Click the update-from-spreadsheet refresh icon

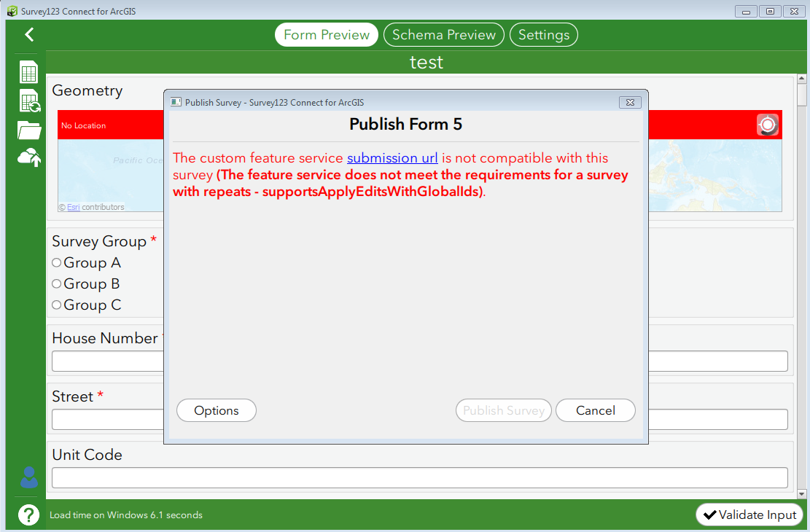click(x=29, y=101)
